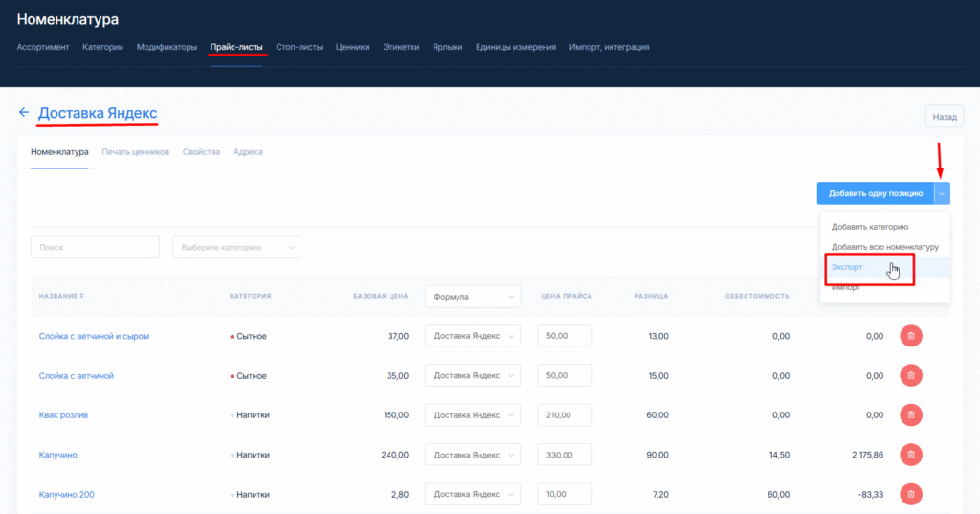Open formula dropdown for Квас розлив
The width and height of the screenshot is (980, 514).
[472, 415]
